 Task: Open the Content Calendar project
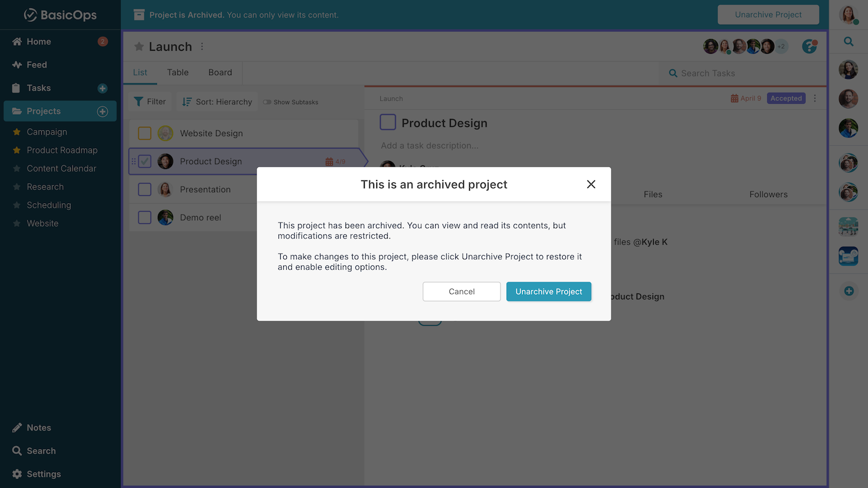(62, 168)
